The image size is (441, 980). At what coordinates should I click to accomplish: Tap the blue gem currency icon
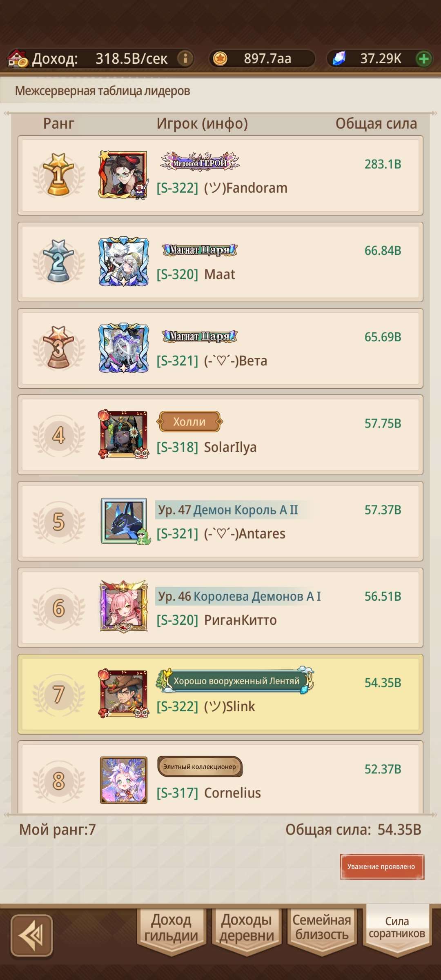click(x=339, y=58)
